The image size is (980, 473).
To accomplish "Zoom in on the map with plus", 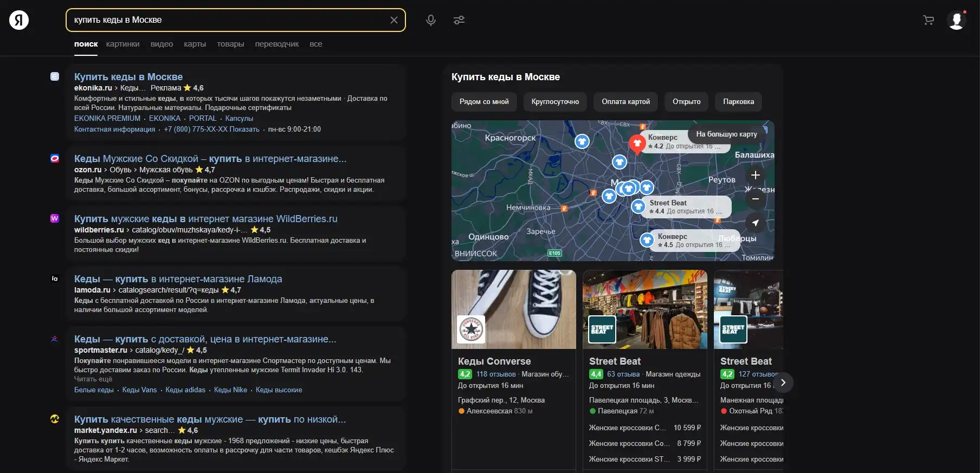I will point(756,175).
